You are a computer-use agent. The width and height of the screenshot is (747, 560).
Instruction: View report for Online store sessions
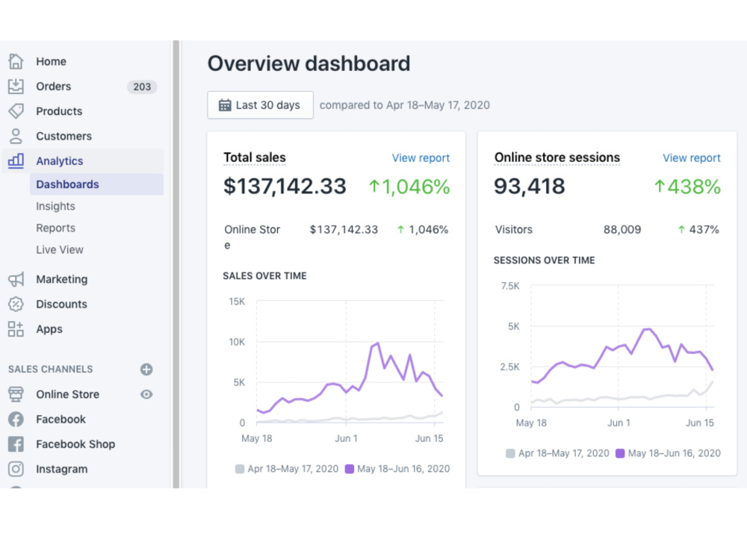pyautogui.click(x=691, y=158)
